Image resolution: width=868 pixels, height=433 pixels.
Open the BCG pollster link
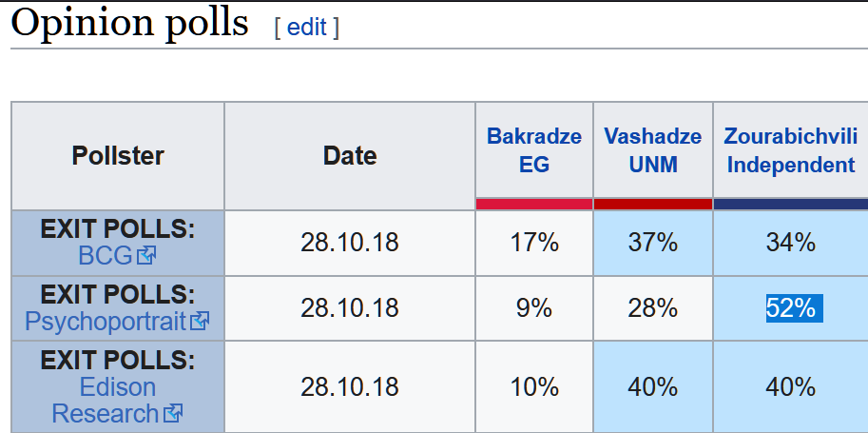coord(106,256)
